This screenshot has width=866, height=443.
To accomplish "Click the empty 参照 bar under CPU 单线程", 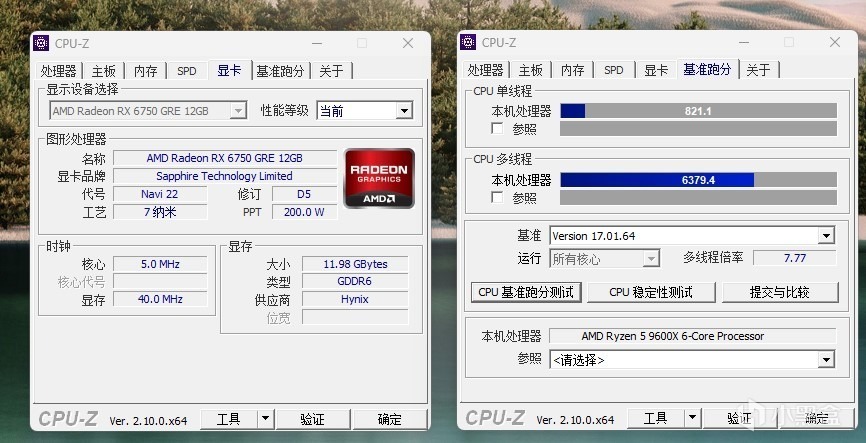I will click(x=699, y=129).
